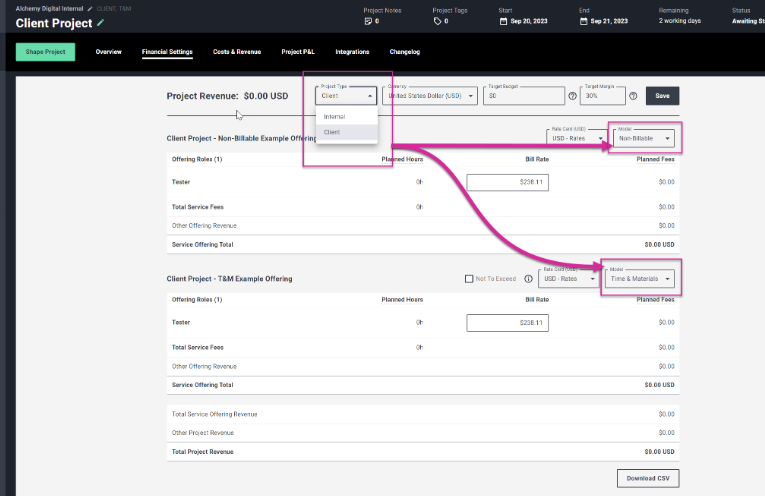The image size is (765, 496).
Task: Click Other Project Revenue row label
Action: [202, 433]
